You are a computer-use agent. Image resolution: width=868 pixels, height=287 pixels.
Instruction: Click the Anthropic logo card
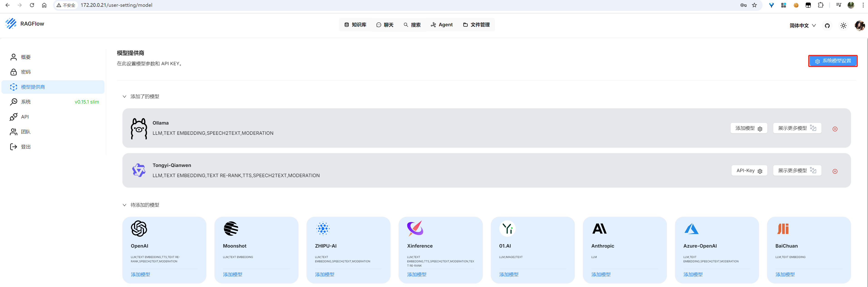click(x=599, y=229)
